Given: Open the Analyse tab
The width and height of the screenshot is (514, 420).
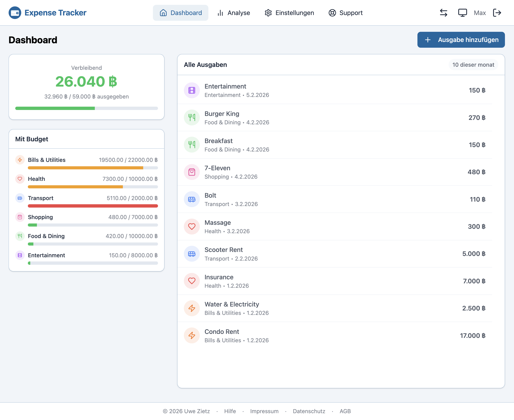Looking at the screenshot, I should click(x=234, y=13).
